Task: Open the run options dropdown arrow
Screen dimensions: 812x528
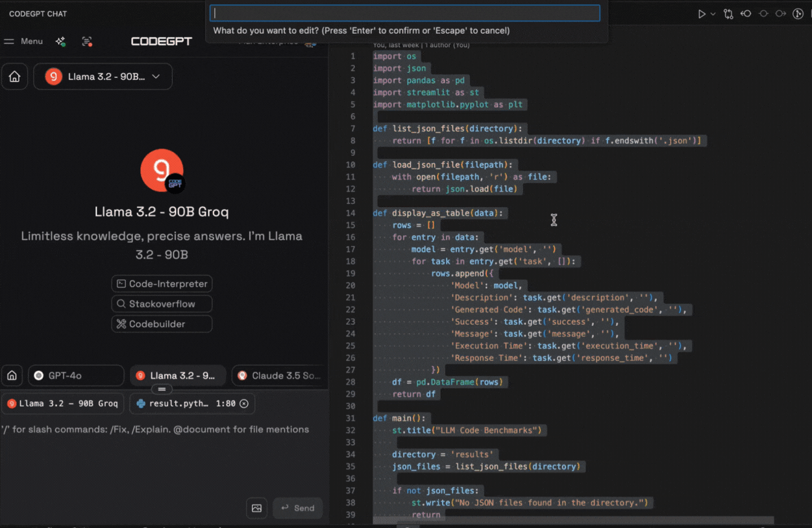Action: point(713,14)
